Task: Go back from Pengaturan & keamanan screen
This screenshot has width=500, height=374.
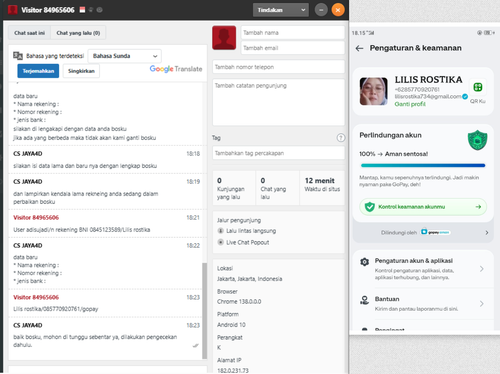Action: click(x=359, y=49)
